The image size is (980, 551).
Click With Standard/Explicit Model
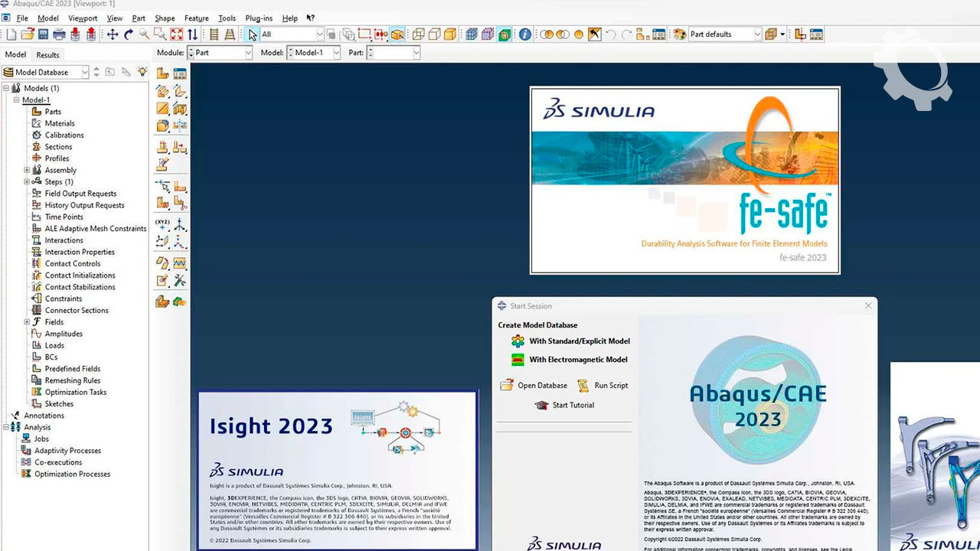[x=579, y=341]
